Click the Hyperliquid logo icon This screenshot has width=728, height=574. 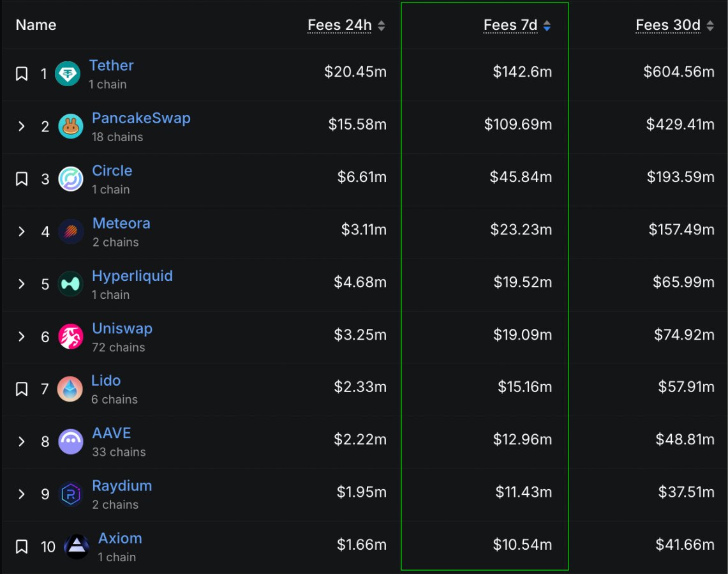71,283
